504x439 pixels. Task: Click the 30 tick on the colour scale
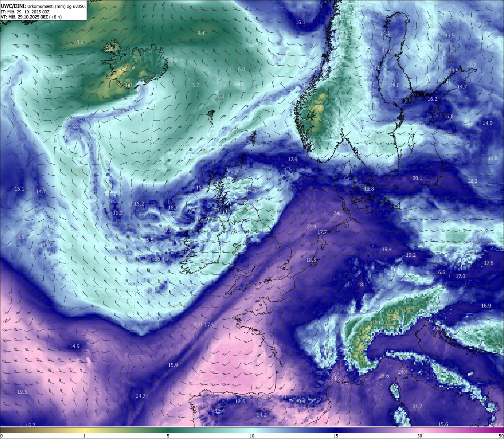[420, 436]
